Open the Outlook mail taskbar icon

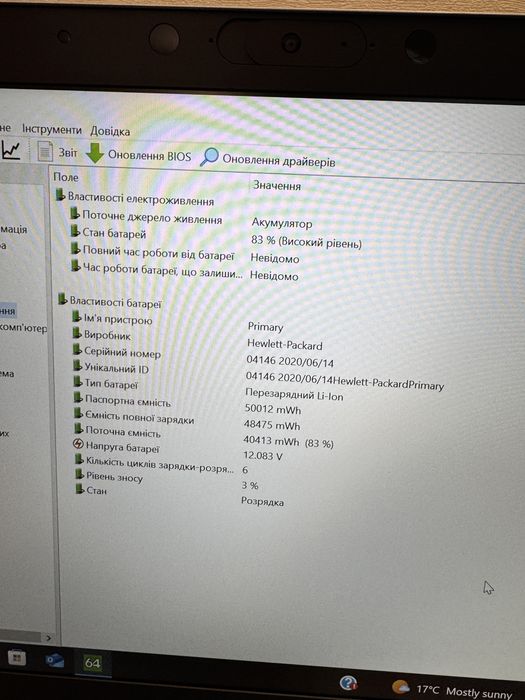point(55,660)
